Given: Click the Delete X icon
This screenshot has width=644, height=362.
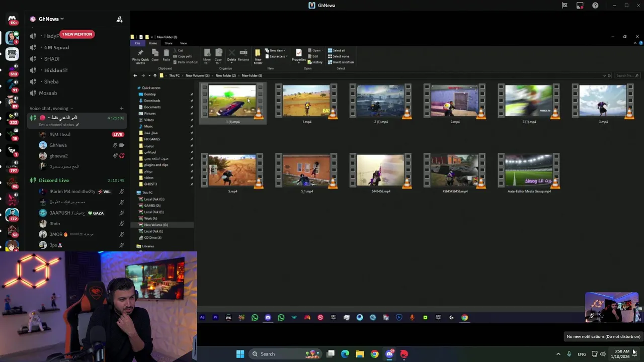Looking at the screenshot, I should coord(231,52).
